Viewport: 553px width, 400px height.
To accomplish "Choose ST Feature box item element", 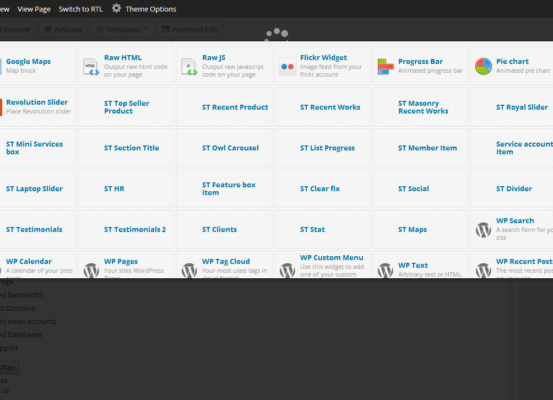I will point(224,188).
